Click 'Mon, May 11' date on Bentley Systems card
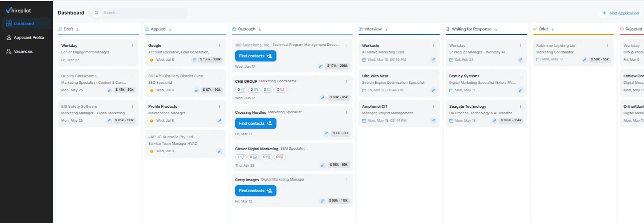The height and width of the screenshot is (223, 644). click(466, 90)
